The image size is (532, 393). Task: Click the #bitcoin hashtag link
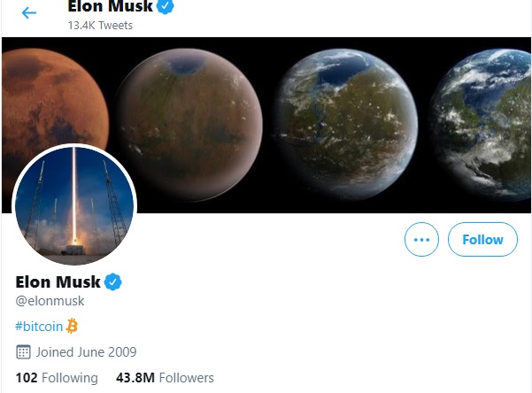coord(39,326)
